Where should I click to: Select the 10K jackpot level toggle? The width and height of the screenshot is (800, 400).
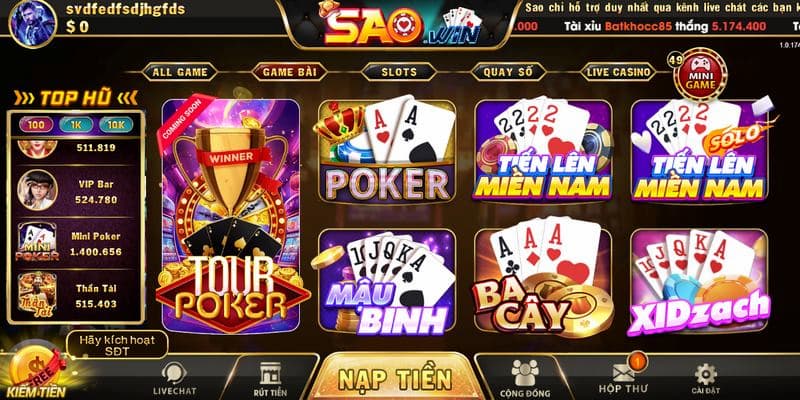pyautogui.click(x=116, y=124)
